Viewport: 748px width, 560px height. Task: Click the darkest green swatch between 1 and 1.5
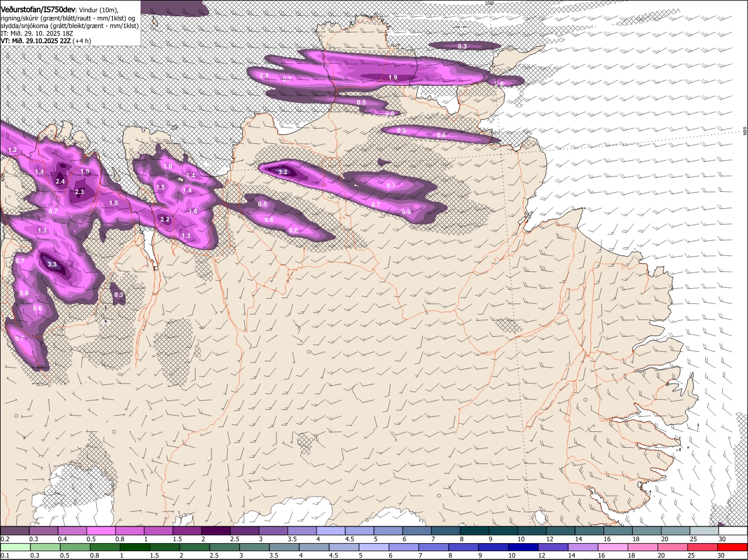tap(135, 547)
